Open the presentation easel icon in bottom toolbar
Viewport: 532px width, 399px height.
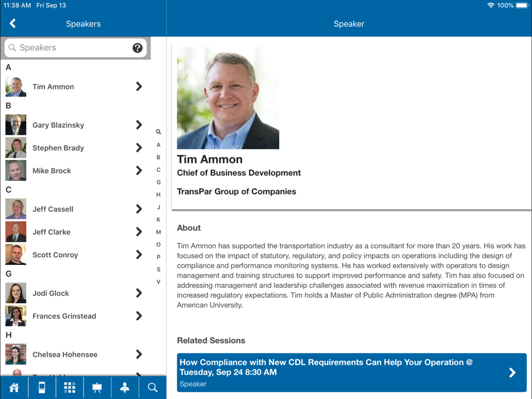pyautogui.click(x=97, y=388)
